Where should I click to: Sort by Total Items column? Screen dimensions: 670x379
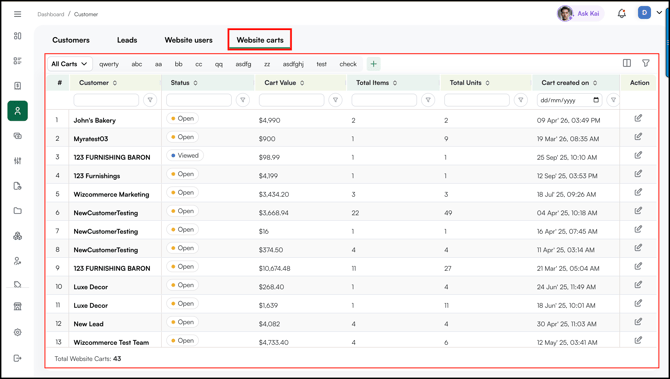[x=395, y=83]
